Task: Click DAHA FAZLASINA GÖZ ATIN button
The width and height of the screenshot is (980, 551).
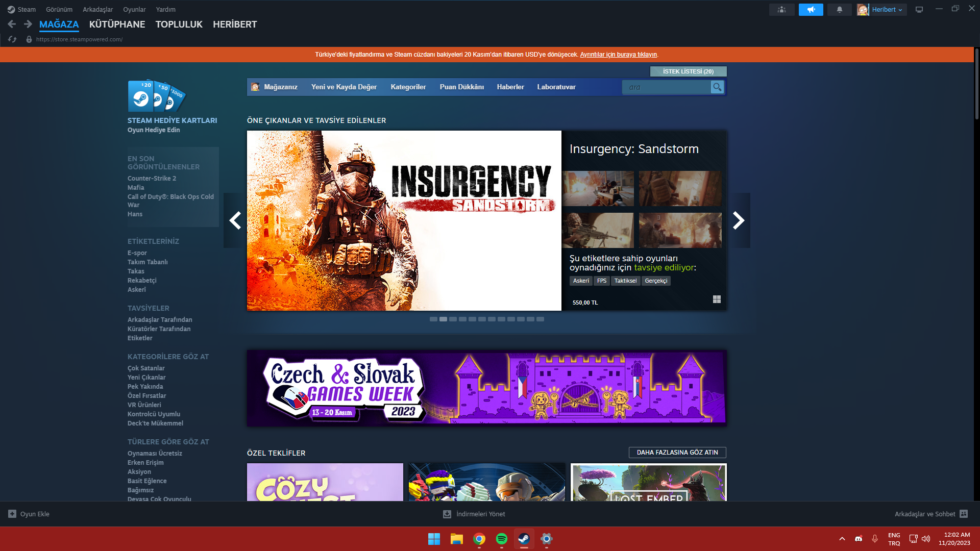Action: click(x=677, y=453)
